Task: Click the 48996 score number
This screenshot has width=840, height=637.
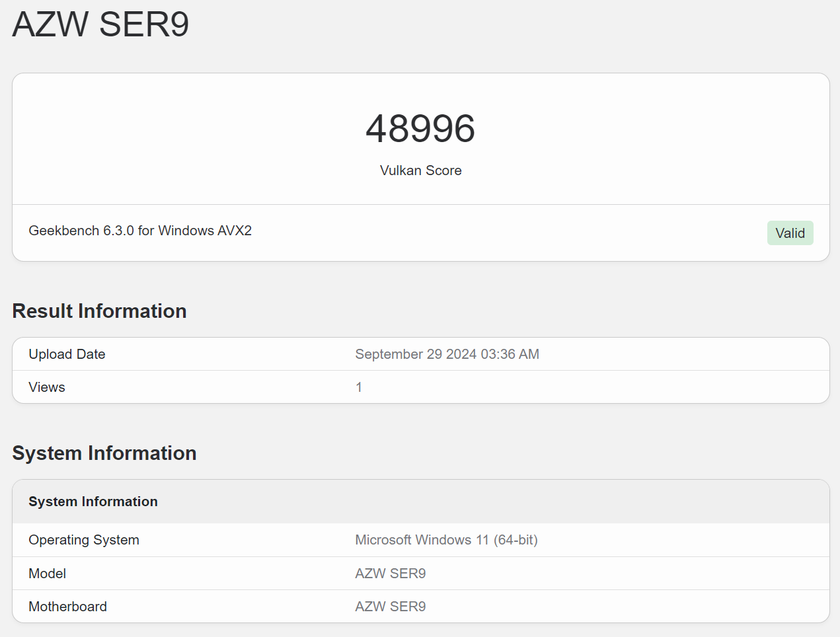Action: (420, 128)
